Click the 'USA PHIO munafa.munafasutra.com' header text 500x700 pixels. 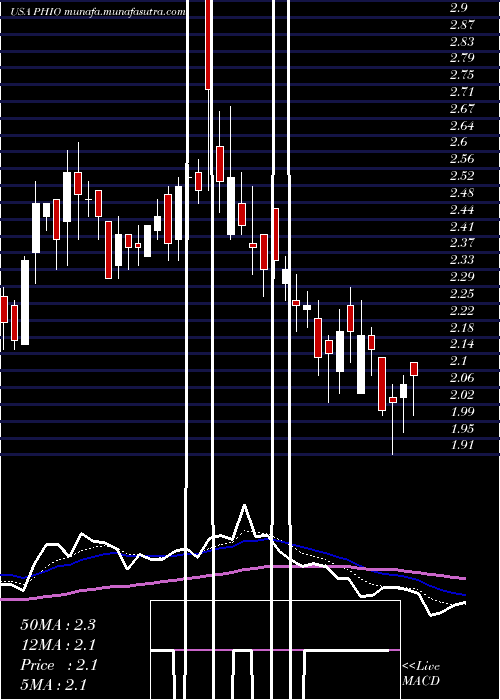coord(98,12)
